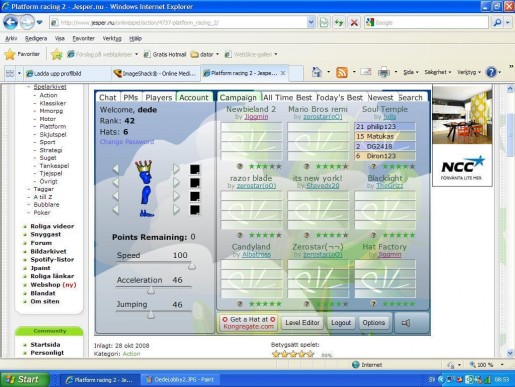Open the Roliga videor sidebar link
The image size is (515, 387).
coord(52,226)
